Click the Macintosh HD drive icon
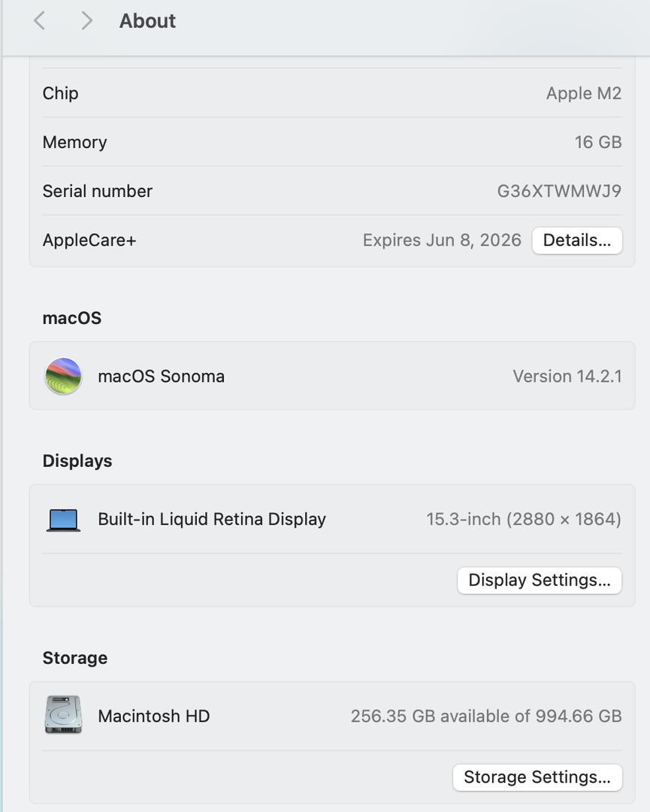Viewport: 650px width, 812px height. (x=63, y=715)
